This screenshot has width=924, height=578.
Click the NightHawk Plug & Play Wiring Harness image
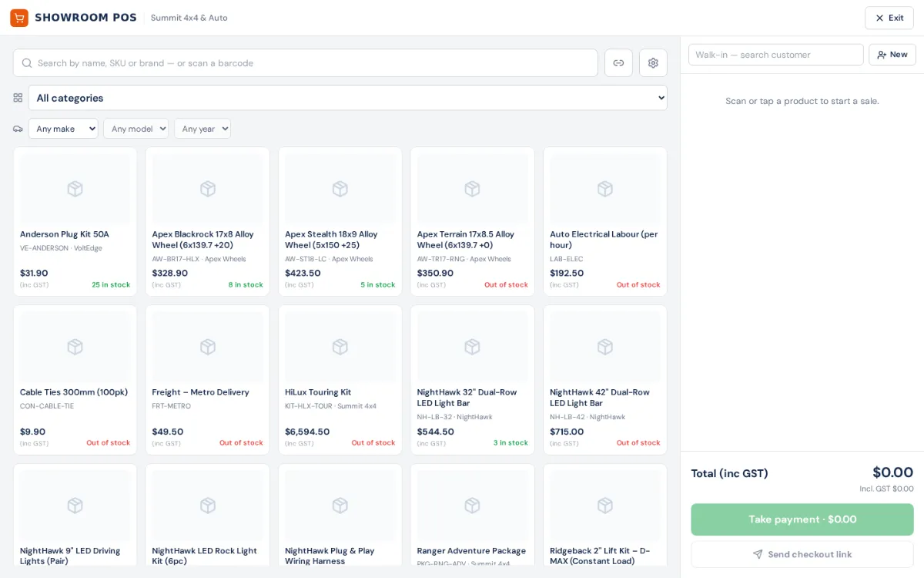click(340, 505)
